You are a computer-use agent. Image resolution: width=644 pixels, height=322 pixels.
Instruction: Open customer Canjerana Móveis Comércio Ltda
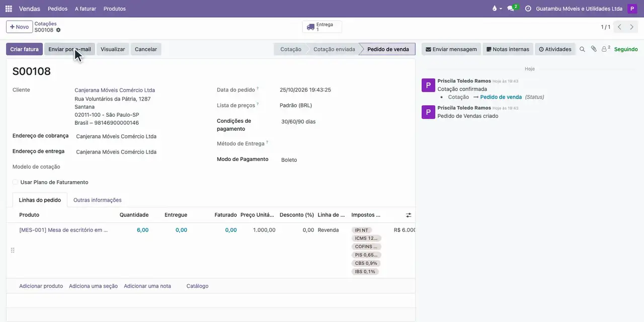click(x=115, y=90)
